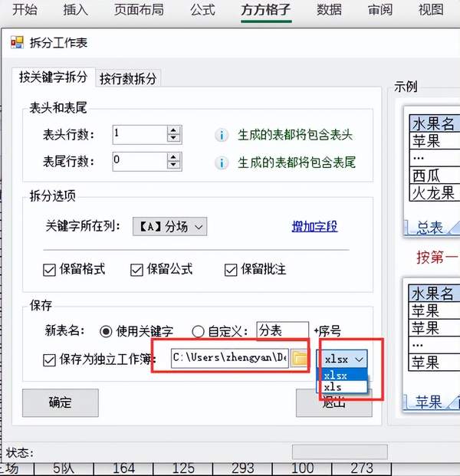
Task: Open the 审阅 ribbon tab
Action: 380,10
